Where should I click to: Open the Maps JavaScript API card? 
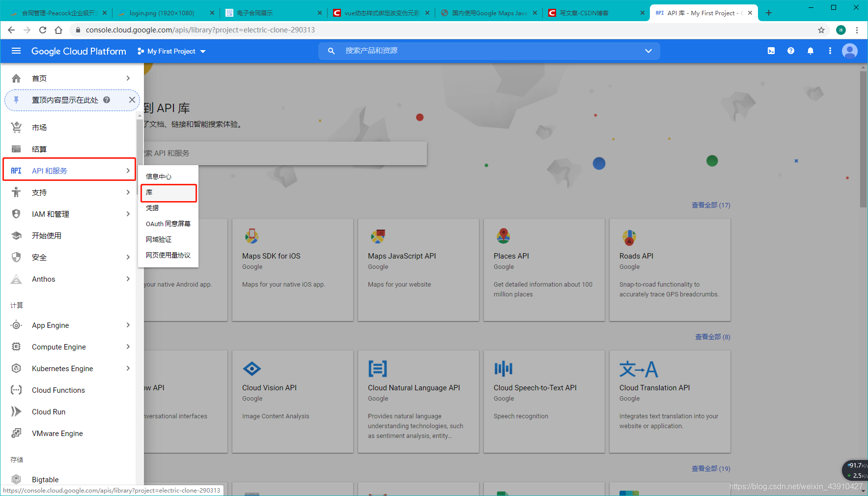tap(419, 270)
